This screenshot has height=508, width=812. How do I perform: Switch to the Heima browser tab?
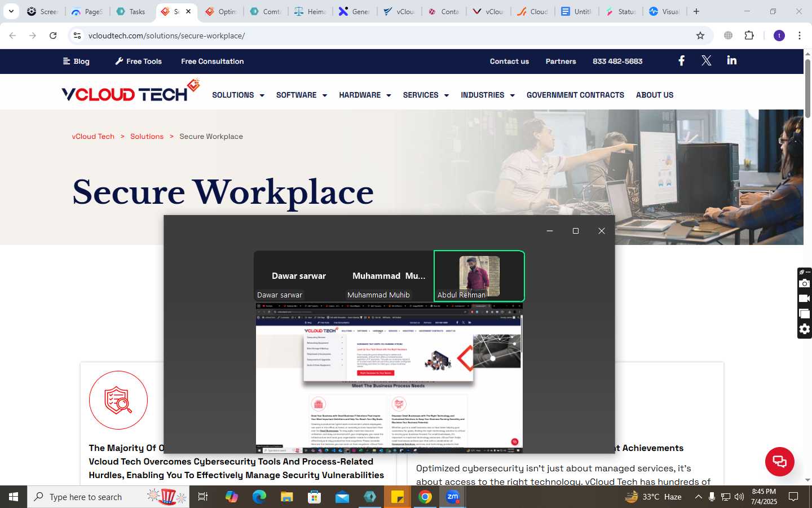311,11
